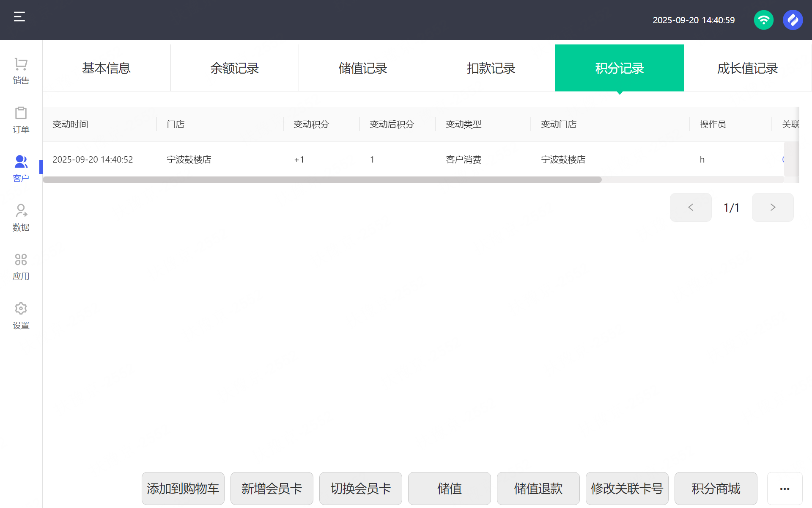Open the hamburger menu icon
812x508 pixels.
point(19,17)
